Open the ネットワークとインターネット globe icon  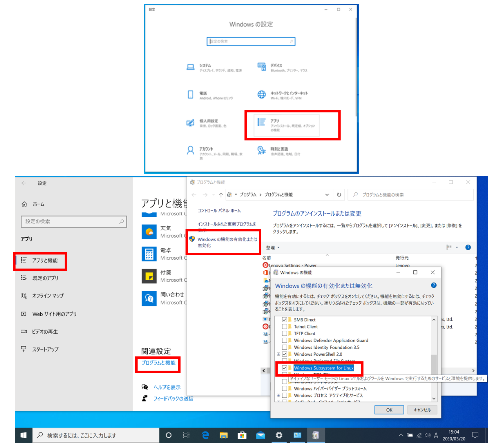pyautogui.click(x=261, y=95)
